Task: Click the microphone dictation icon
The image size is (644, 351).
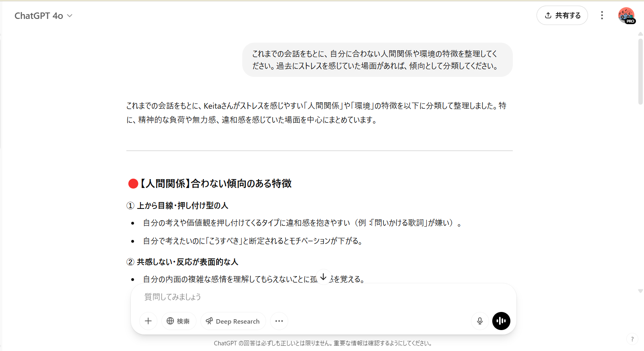Action: (x=480, y=321)
